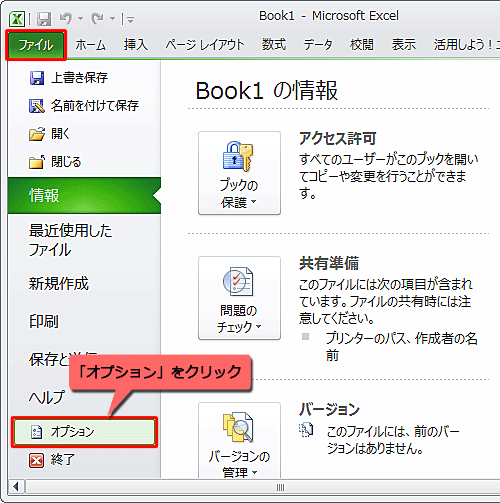This screenshot has height=503, width=500.
Task: Click the red X 終了 icon
Action: (x=36, y=460)
